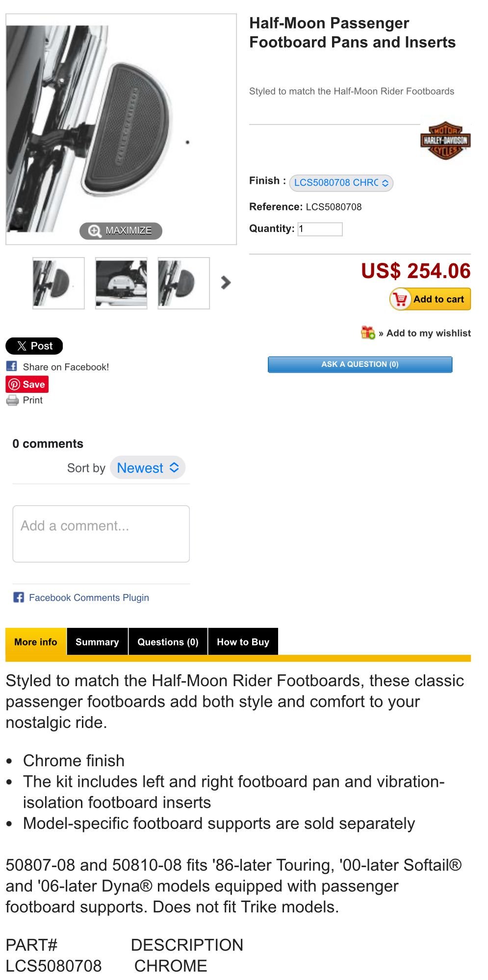Open the Finish dropdown selector
Viewport: 488px width, 980px height.
[341, 183]
